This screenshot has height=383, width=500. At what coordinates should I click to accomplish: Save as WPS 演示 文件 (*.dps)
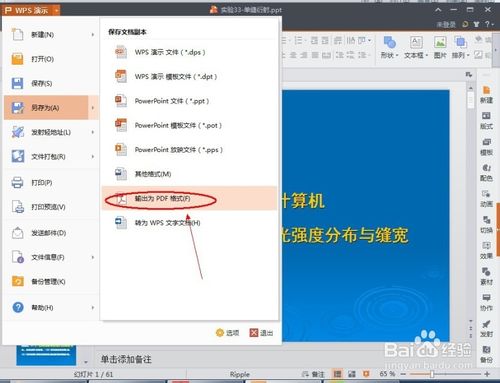click(x=189, y=52)
